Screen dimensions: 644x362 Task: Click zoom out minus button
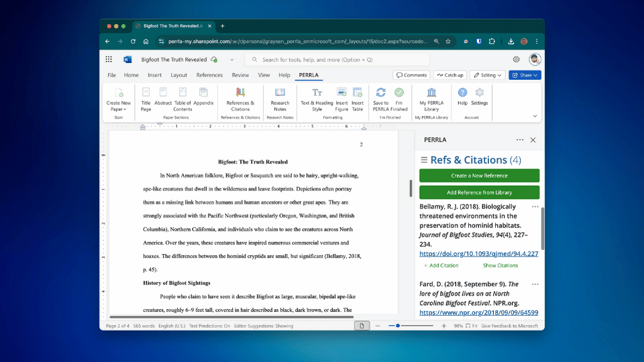378,326
